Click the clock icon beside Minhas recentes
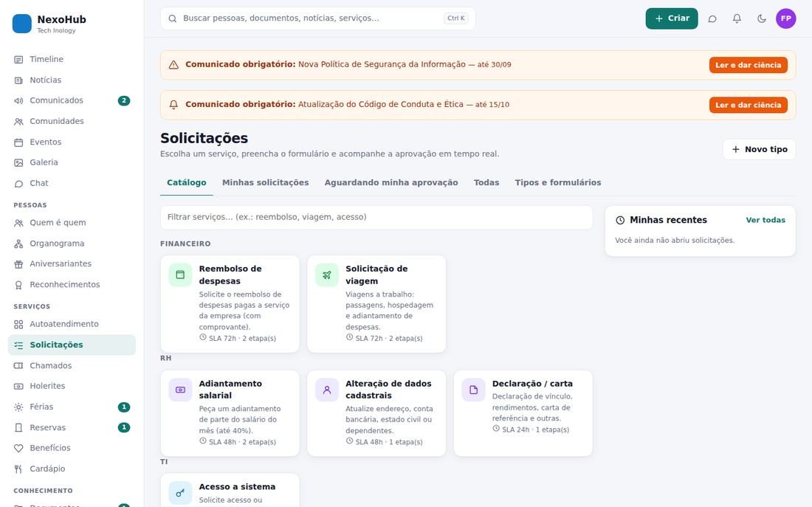Screen dimensions: 812x507 620,220
